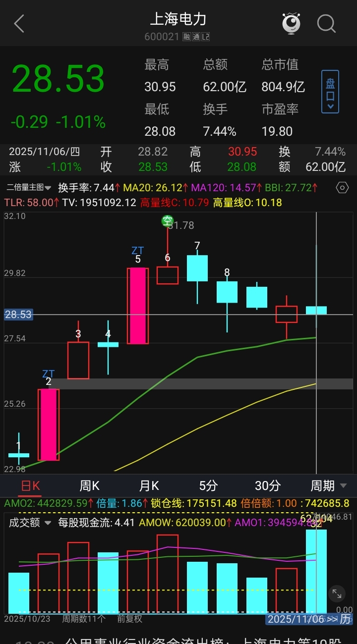The image size is (357, 644).
Task: Tap 换手 value 7.44% in header
Action: (220, 131)
